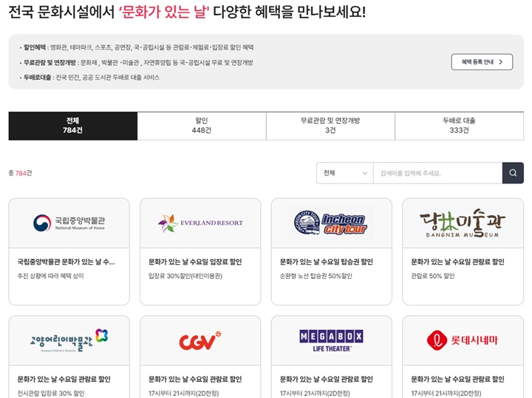The width and height of the screenshot is (532, 398).
Task: Click the Everland Resort logo
Action: pyautogui.click(x=200, y=223)
